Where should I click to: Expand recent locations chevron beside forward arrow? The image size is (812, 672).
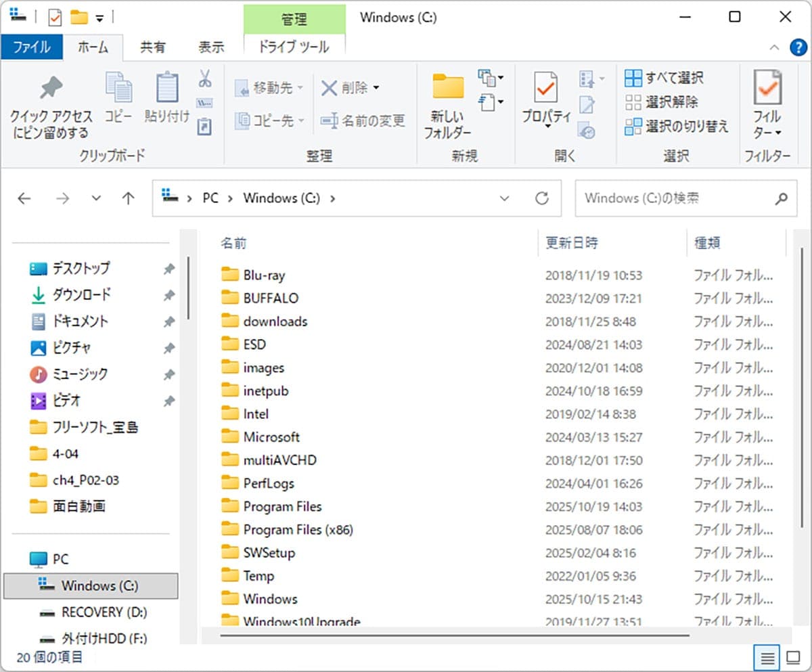96,198
